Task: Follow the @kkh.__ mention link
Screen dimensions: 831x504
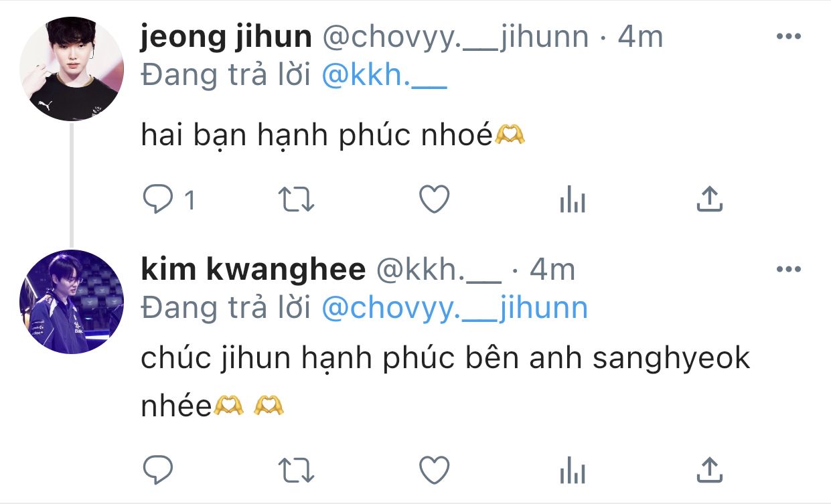Action: pyautogui.click(x=384, y=77)
